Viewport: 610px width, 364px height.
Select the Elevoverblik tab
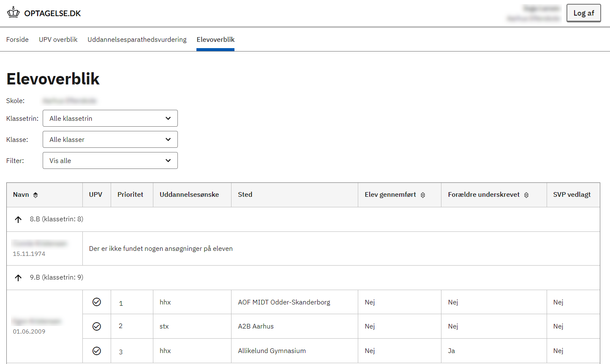click(215, 39)
